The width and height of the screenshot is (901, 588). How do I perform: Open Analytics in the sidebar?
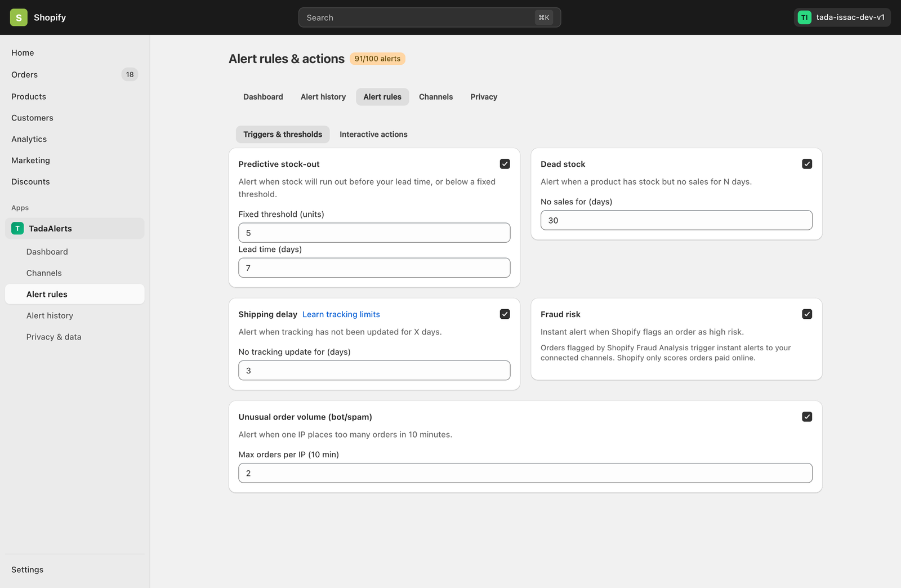point(74,139)
